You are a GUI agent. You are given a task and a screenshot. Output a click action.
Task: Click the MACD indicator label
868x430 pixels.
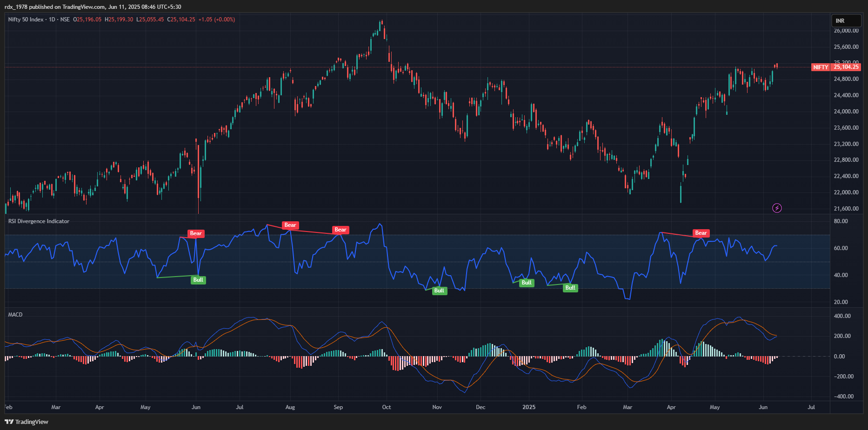pos(15,315)
